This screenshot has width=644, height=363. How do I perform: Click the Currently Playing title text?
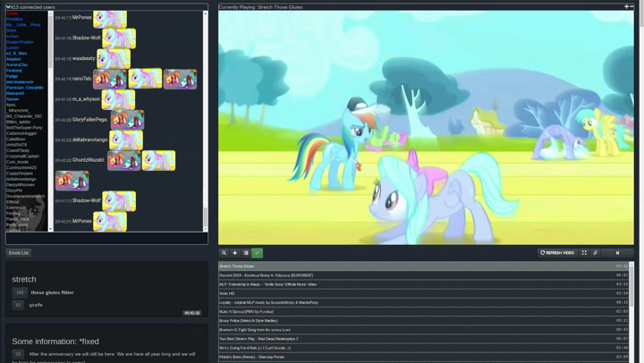tap(260, 7)
